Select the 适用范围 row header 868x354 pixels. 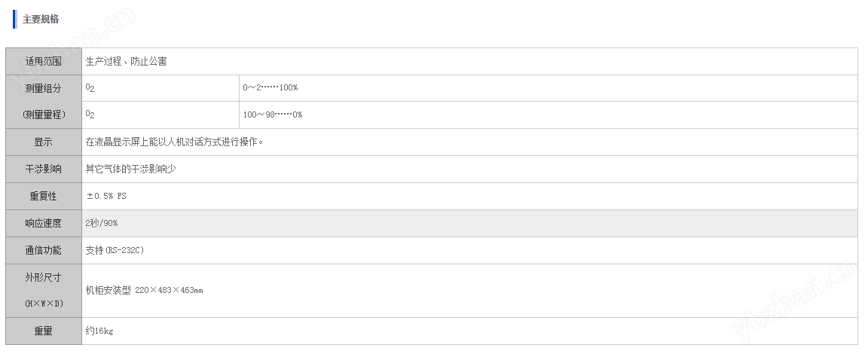tap(44, 62)
